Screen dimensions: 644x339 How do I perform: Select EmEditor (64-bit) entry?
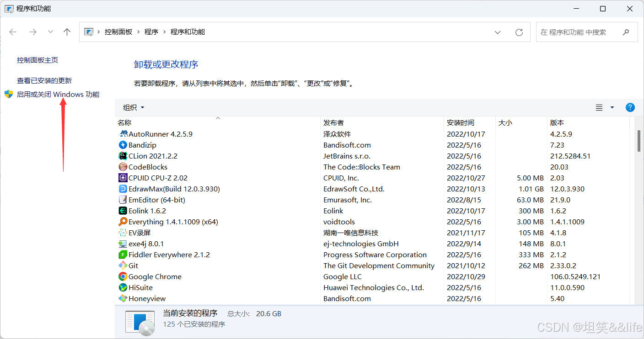click(x=157, y=200)
